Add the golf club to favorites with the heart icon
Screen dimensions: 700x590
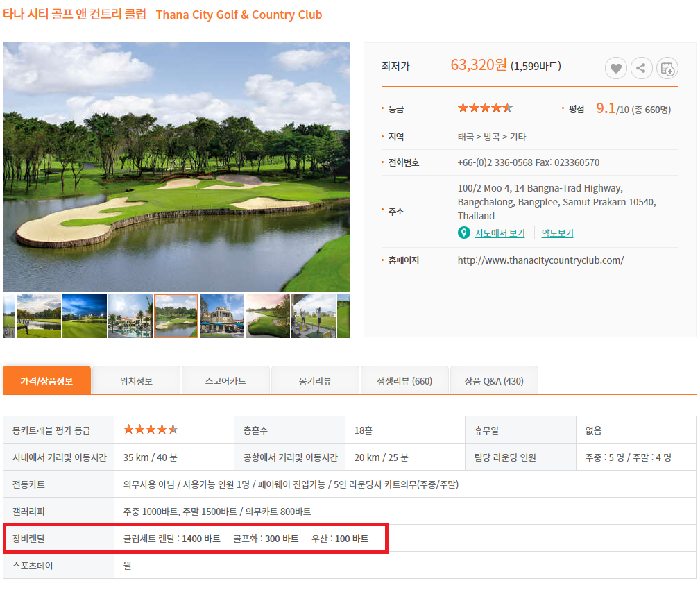[x=615, y=68]
